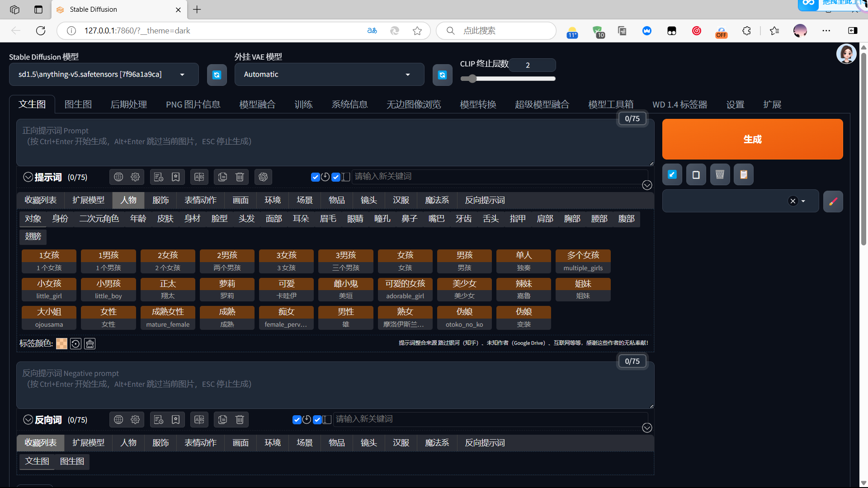Click the globe language icon in prompt toolbar
Screen dimensions: 868x488
(x=118, y=177)
